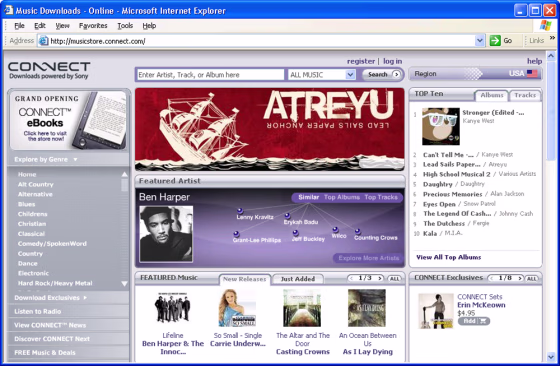Show all CONNECT Exclusives with ALL button
The image size is (560, 366).
click(531, 279)
